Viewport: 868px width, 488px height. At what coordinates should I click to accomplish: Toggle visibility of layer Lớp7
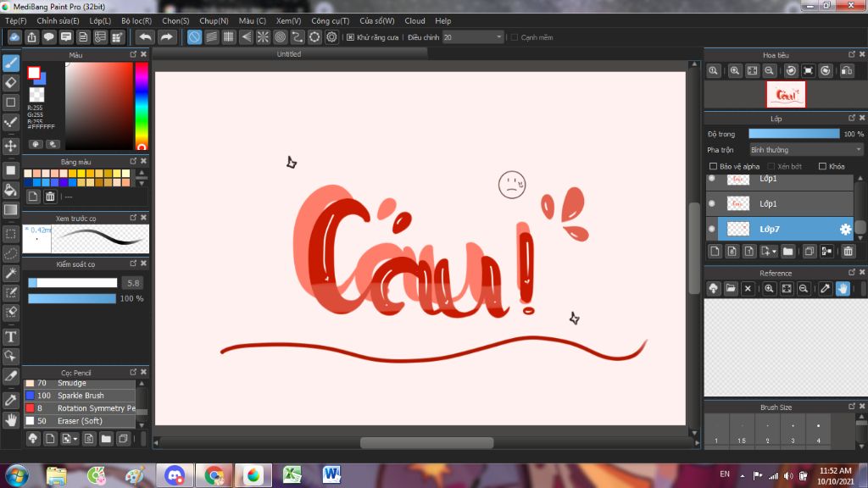(712, 229)
